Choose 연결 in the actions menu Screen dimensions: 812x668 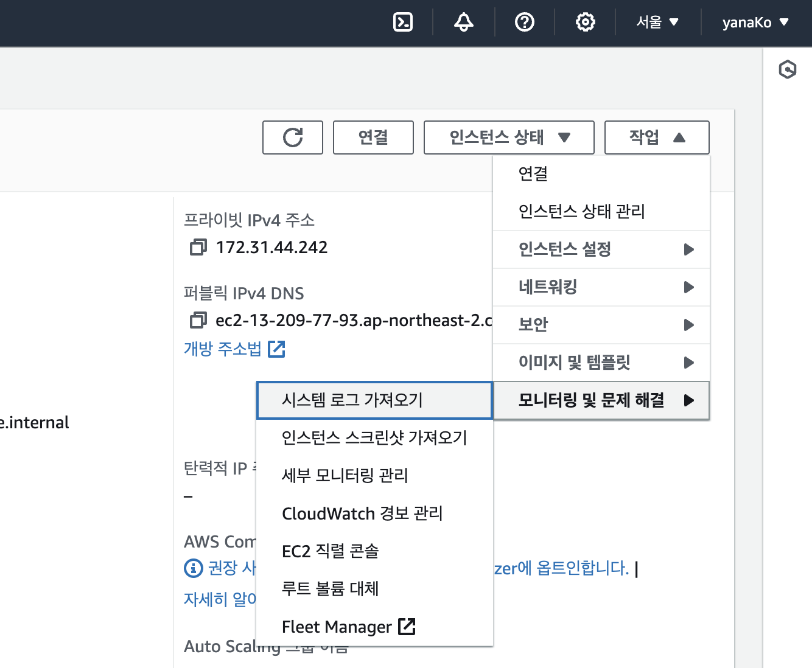click(601, 174)
